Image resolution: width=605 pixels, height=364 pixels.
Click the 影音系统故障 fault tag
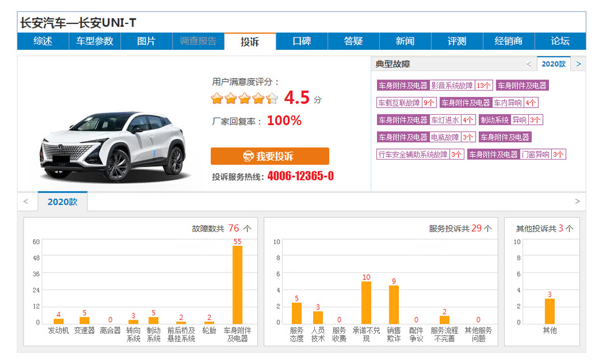(x=452, y=86)
